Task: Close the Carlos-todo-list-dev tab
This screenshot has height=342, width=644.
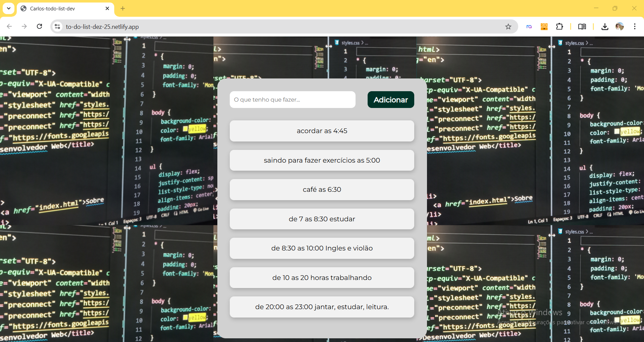Action: 107,8
